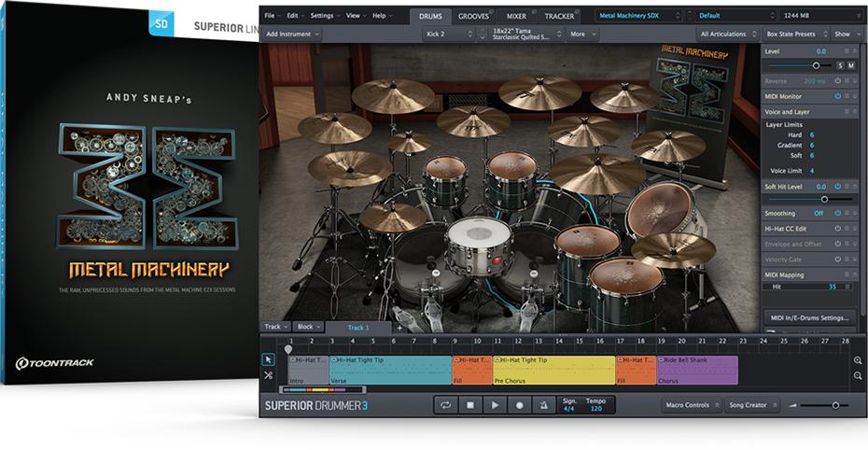Open the Add Instrument dropdown

292,34
